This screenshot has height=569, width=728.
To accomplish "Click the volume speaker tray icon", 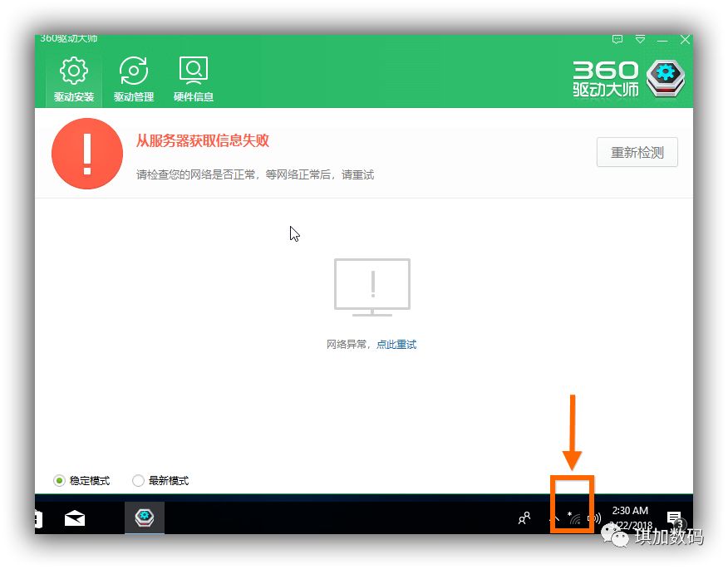I will 594,518.
